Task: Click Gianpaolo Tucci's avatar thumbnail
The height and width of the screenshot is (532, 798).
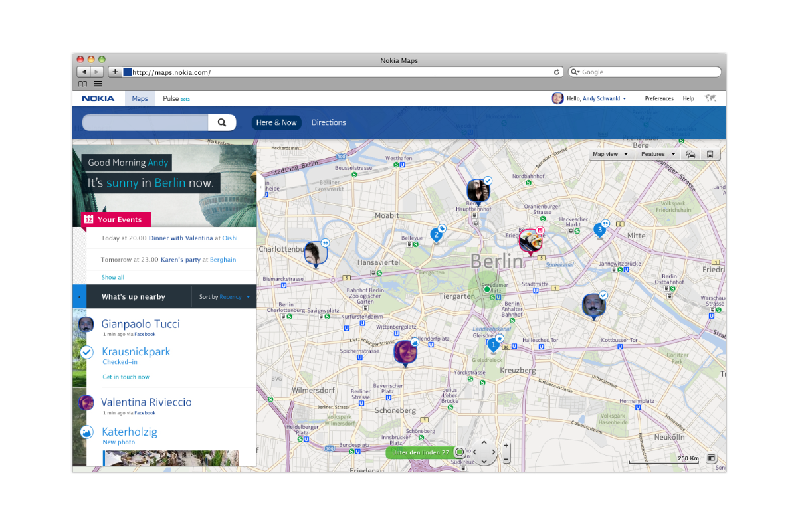Action: point(86,325)
